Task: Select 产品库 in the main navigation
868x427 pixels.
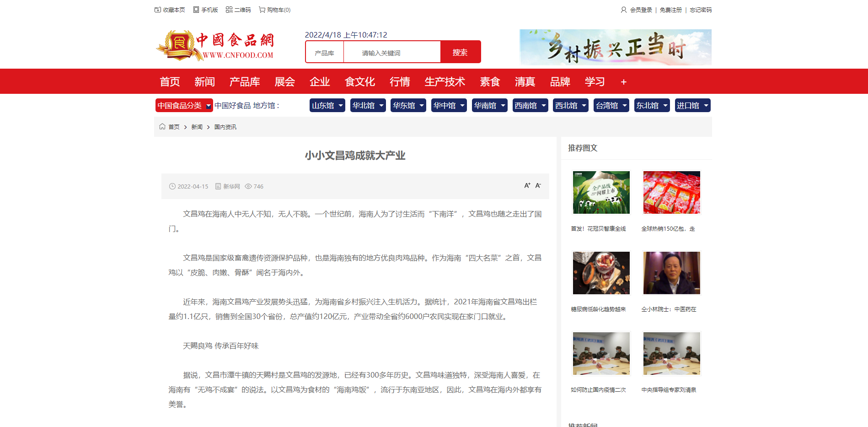Action: tap(244, 81)
